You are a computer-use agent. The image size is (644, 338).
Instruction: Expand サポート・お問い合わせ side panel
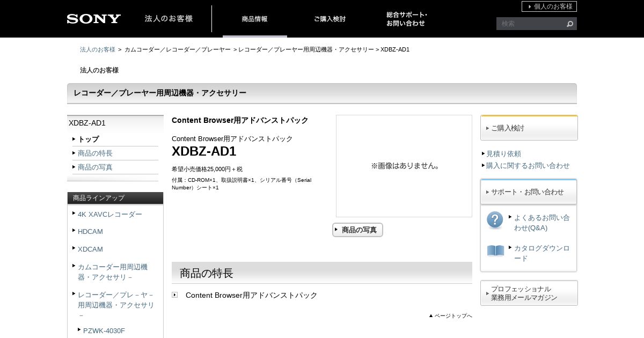529,192
